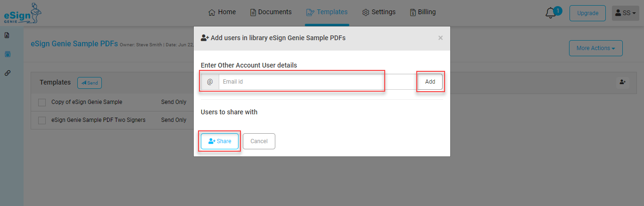Open the Documents tab
Viewport: 644px width, 206px height.
click(x=271, y=12)
